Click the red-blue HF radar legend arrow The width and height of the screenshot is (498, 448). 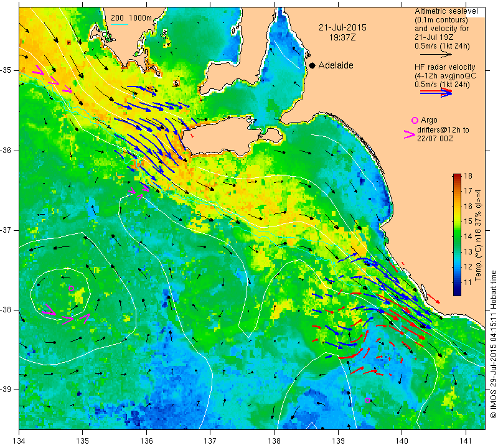click(x=436, y=92)
